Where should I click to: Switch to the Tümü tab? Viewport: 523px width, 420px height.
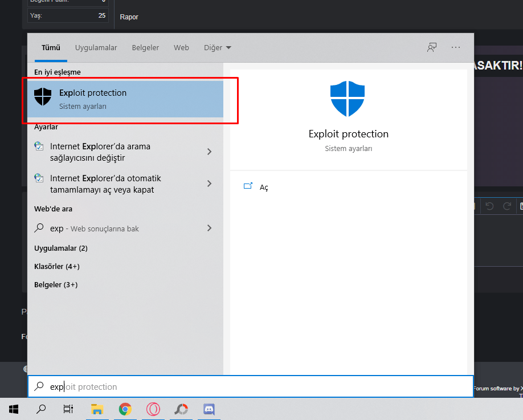tap(51, 48)
